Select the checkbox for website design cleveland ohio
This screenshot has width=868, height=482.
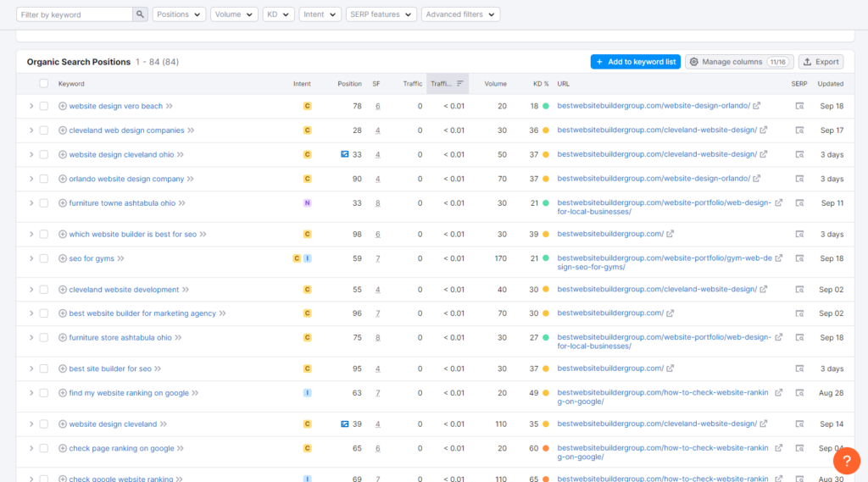coord(44,155)
